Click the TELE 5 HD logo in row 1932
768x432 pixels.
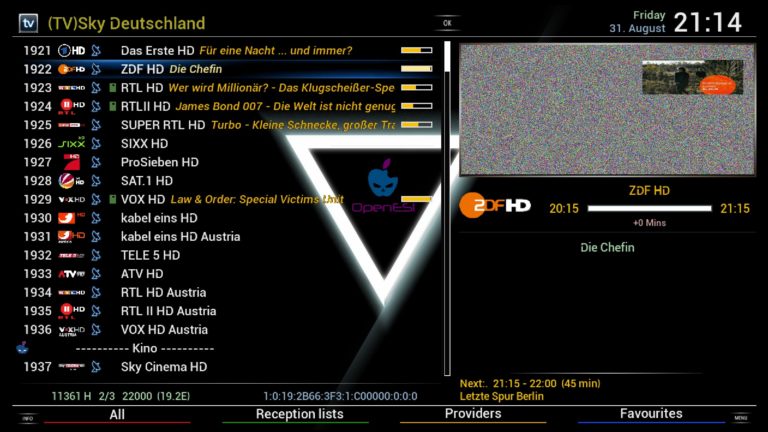[72, 255]
